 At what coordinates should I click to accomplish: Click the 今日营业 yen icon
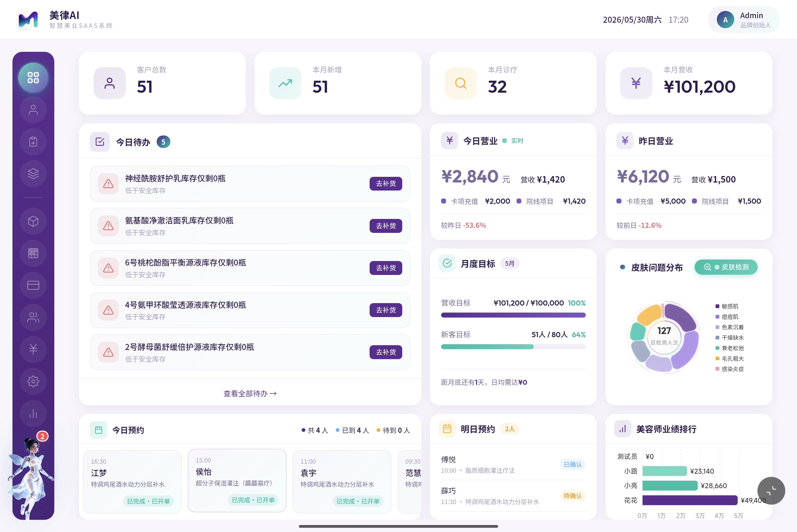(x=450, y=140)
